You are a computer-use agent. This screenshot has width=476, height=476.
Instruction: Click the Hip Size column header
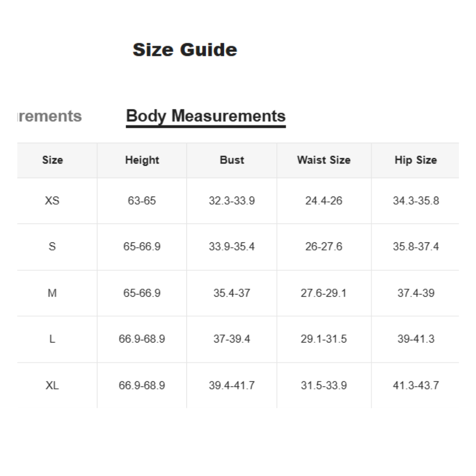click(x=416, y=160)
